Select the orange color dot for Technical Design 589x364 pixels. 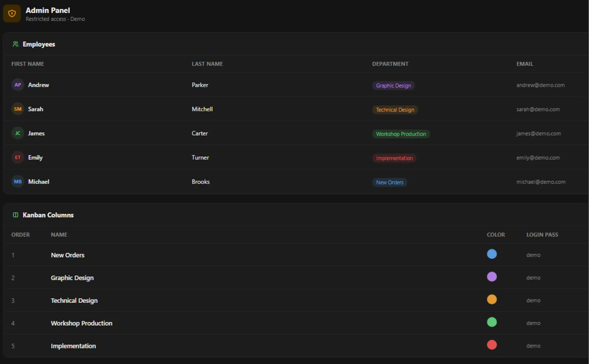coord(492,300)
